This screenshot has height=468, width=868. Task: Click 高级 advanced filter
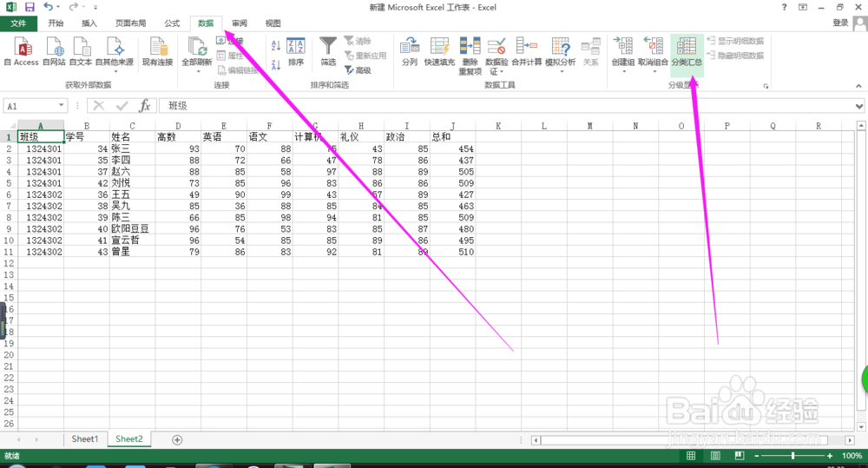(x=358, y=70)
